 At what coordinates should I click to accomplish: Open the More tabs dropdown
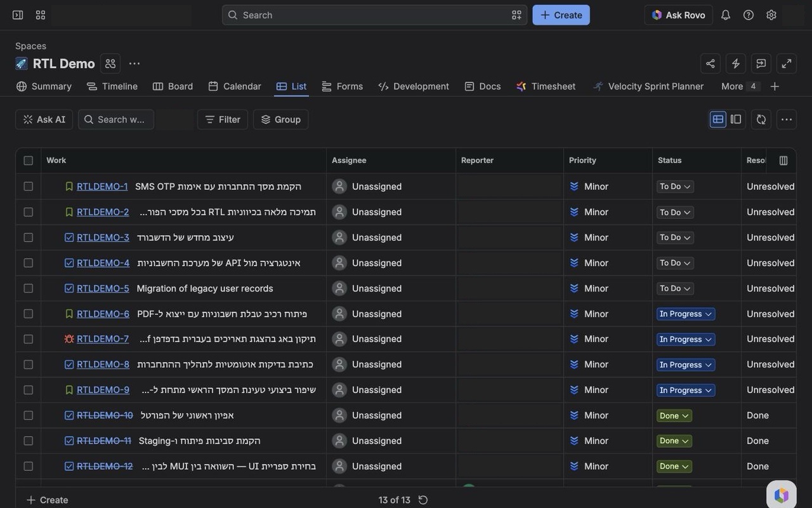[x=739, y=86]
